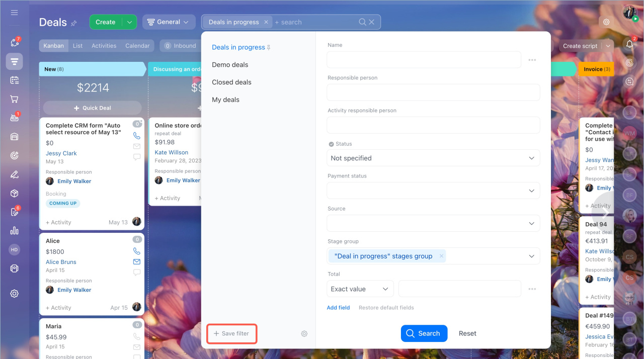644x359 pixels.
Task: Reset the filter fields
Action: (467, 333)
